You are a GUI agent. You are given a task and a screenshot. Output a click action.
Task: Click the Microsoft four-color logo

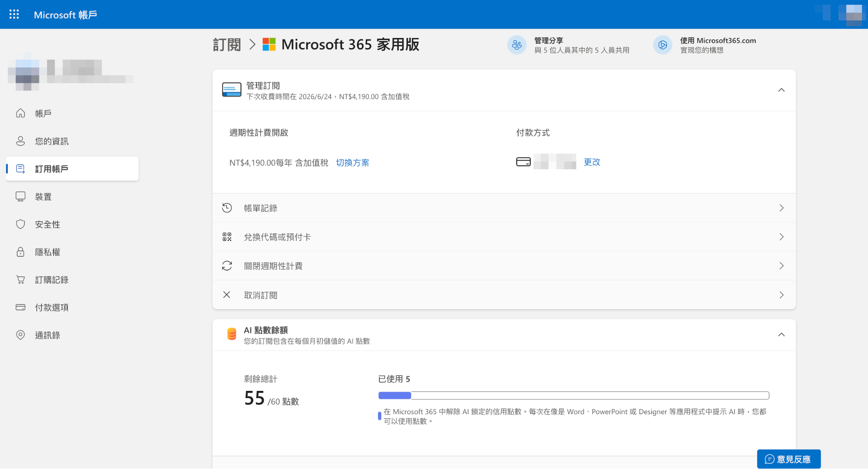click(269, 44)
